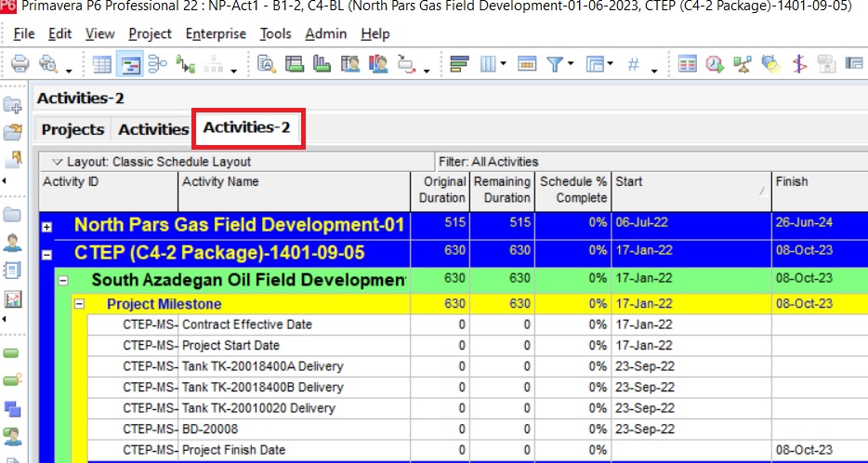Image resolution: width=868 pixels, height=463 pixels.
Task: Click the Print icon in the toolbar
Action: (x=20, y=64)
